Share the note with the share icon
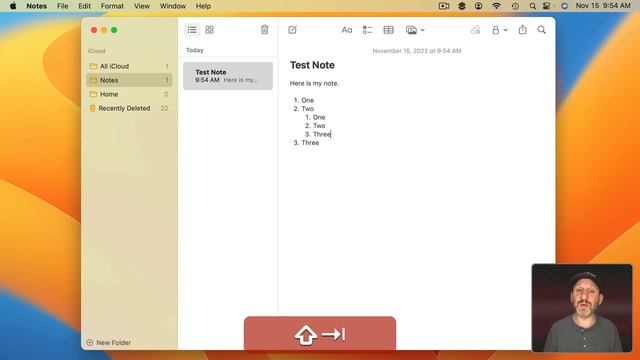Screen dimensions: 640x360 [x=522, y=30]
